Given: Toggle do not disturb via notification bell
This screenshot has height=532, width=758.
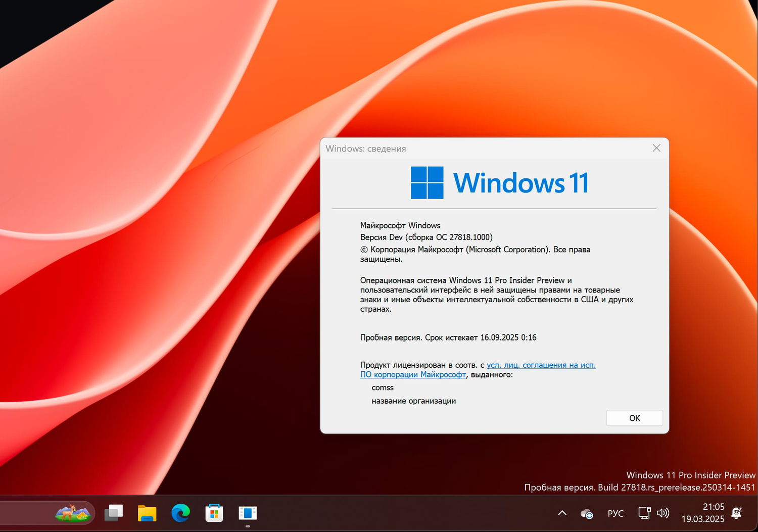Looking at the screenshot, I should click(737, 513).
